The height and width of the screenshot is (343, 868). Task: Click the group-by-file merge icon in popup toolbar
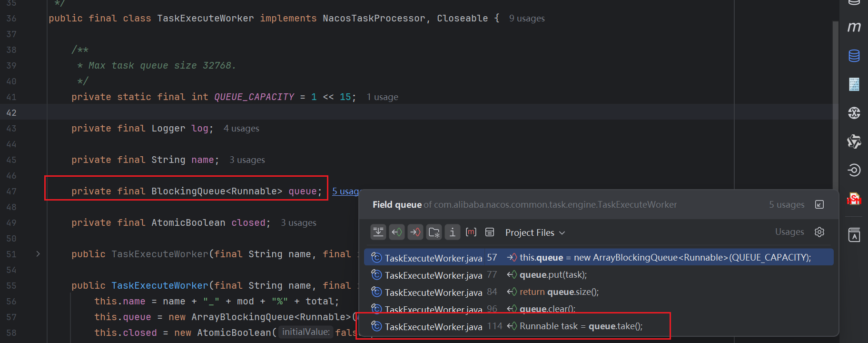point(378,232)
